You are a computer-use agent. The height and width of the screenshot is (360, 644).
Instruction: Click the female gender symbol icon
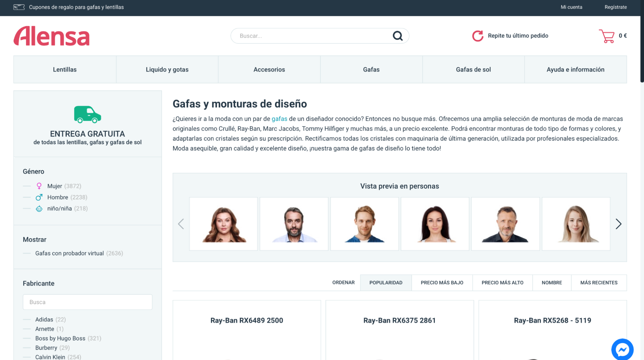(x=39, y=186)
